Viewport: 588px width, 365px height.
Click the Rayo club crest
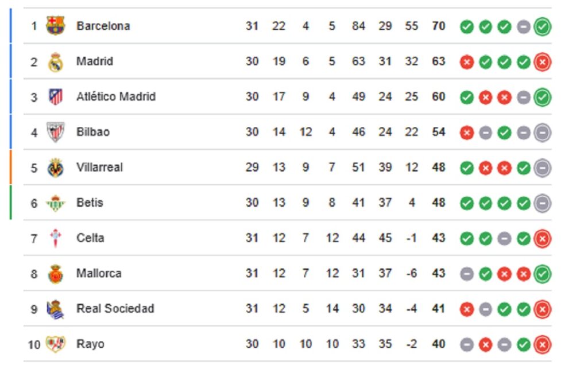pos(56,344)
